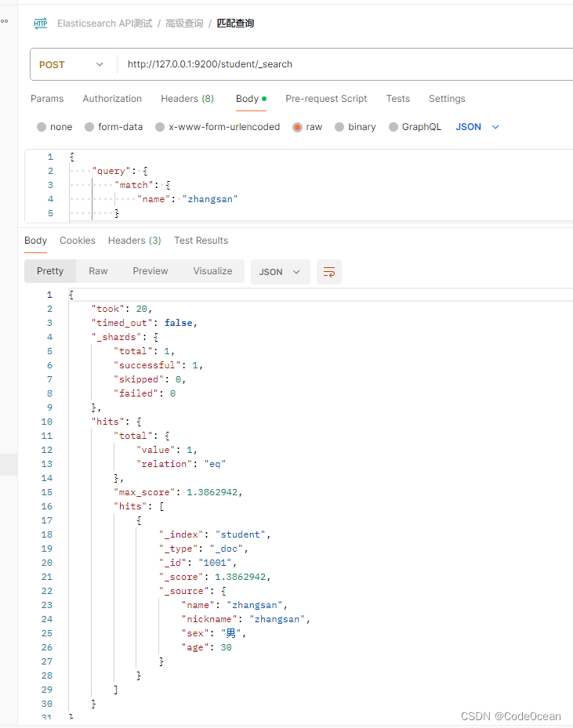Viewport: 573px width, 728px height.
Task: Switch to response Body tab
Action: (36, 241)
